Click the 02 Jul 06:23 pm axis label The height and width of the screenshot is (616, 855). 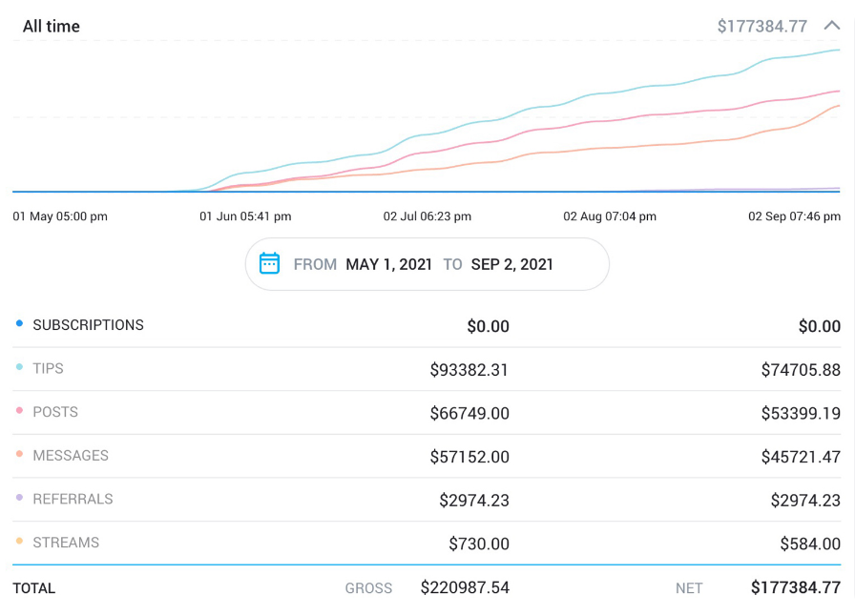coord(427,216)
